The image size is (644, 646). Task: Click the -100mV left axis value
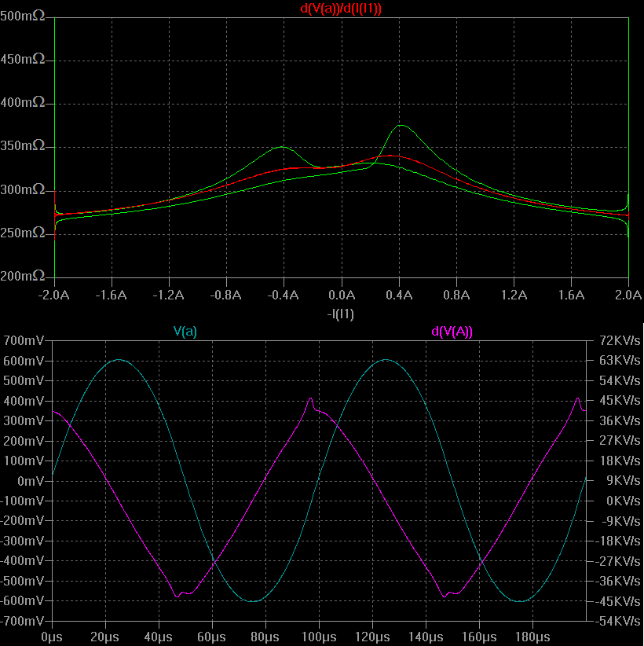22,501
